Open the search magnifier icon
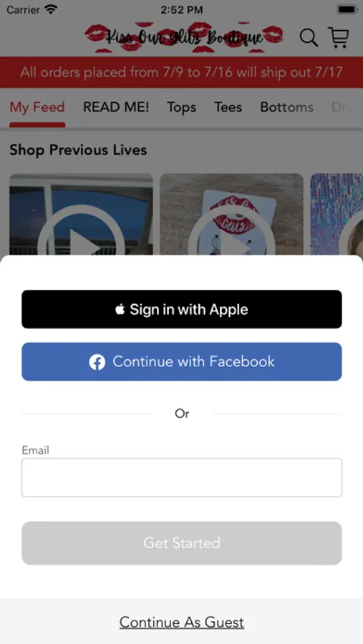The width and height of the screenshot is (363, 644). point(309,38)
